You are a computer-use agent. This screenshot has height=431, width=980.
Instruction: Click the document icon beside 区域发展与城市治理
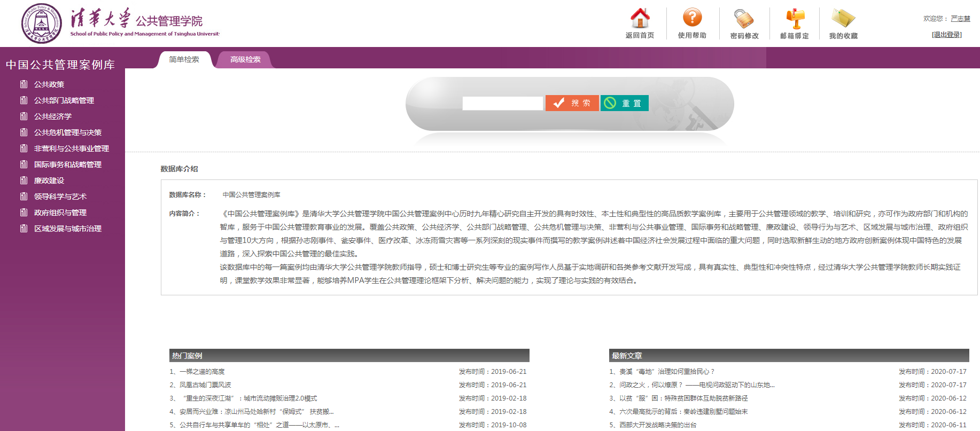click(24, 228)
